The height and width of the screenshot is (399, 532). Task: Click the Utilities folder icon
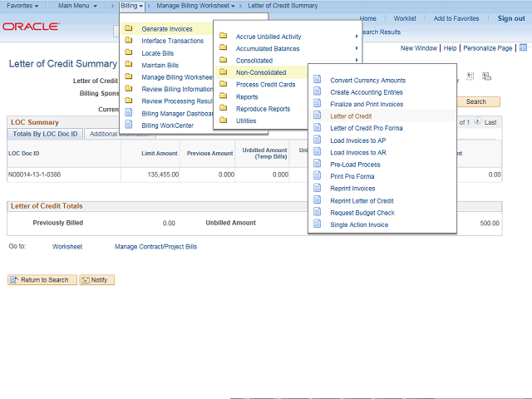[x=223, y=121]
